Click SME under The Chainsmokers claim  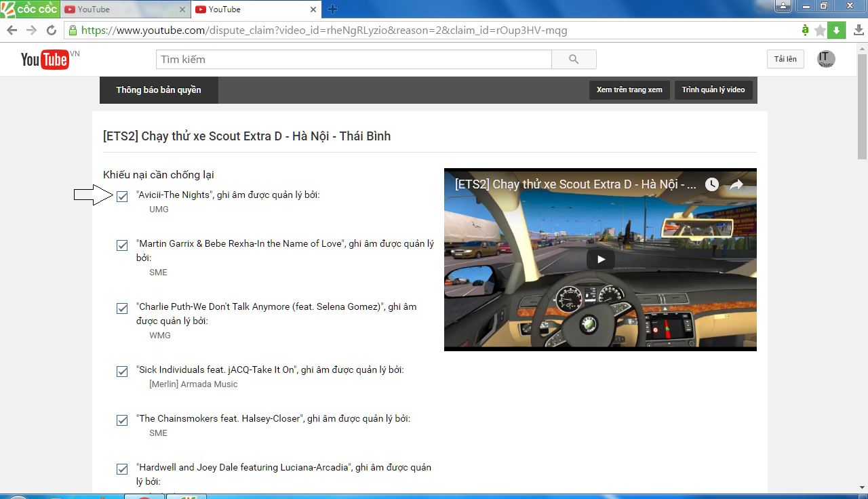(158, 433)
